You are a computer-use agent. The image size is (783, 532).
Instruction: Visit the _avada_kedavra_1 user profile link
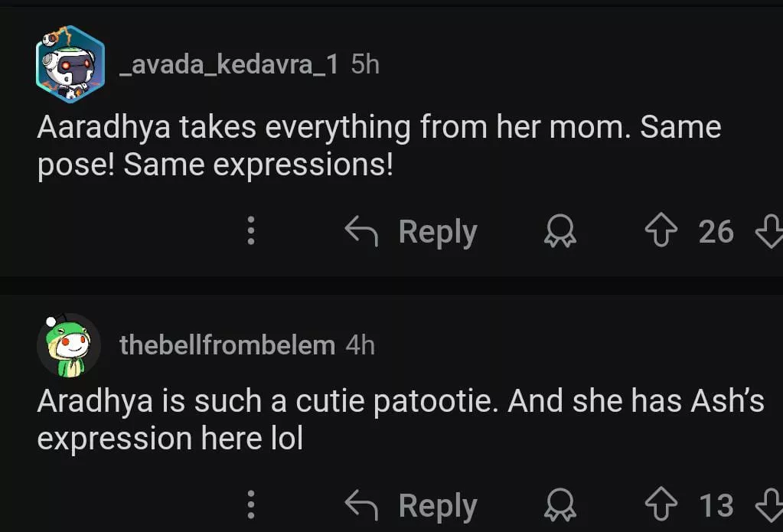229,65
